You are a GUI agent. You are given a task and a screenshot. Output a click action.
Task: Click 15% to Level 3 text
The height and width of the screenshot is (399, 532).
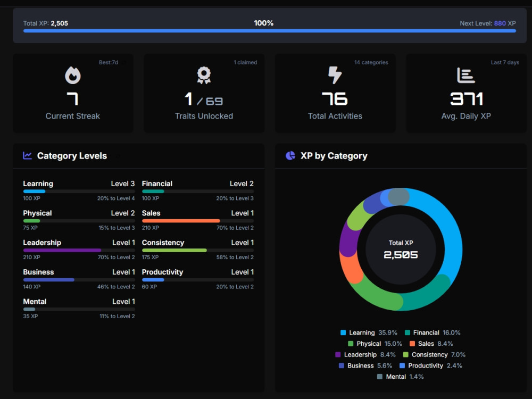(x=117, y=228)
